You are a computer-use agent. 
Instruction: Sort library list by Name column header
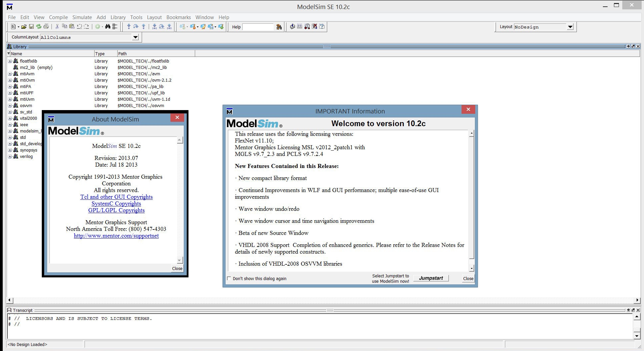[52, 54]
